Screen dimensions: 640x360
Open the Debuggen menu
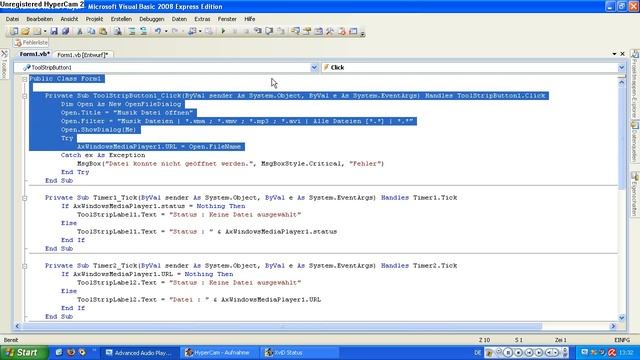(151, 19)
